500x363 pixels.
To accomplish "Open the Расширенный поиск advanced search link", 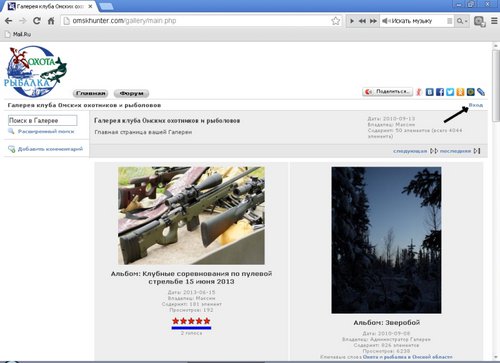I will pyautogui.click(x=46, y=131).
